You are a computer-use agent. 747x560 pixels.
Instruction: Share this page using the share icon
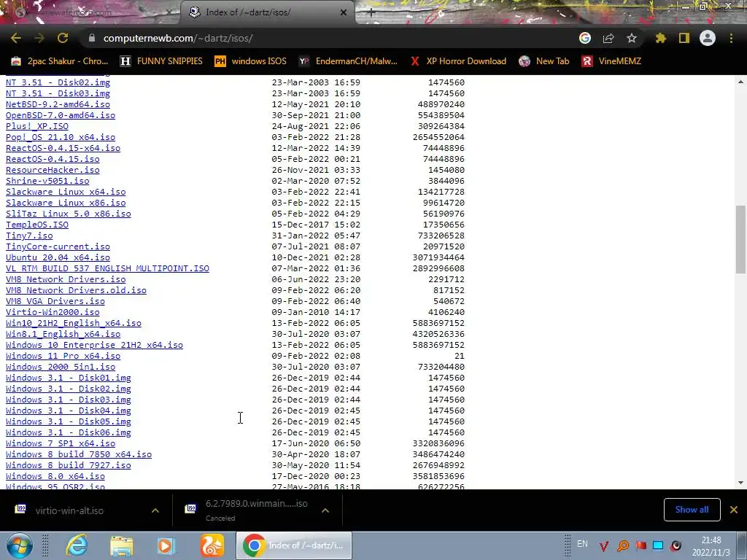tap(608, 38)
